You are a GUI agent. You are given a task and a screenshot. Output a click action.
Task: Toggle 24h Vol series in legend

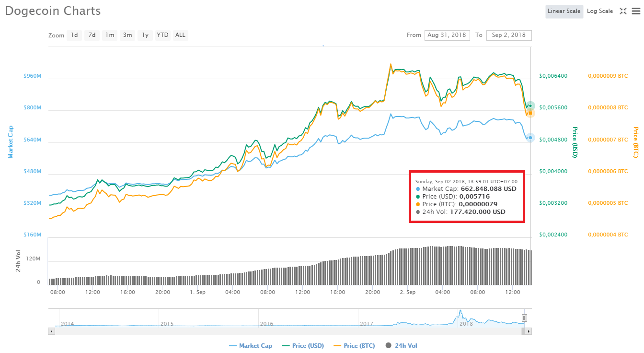tap(402, 345)
